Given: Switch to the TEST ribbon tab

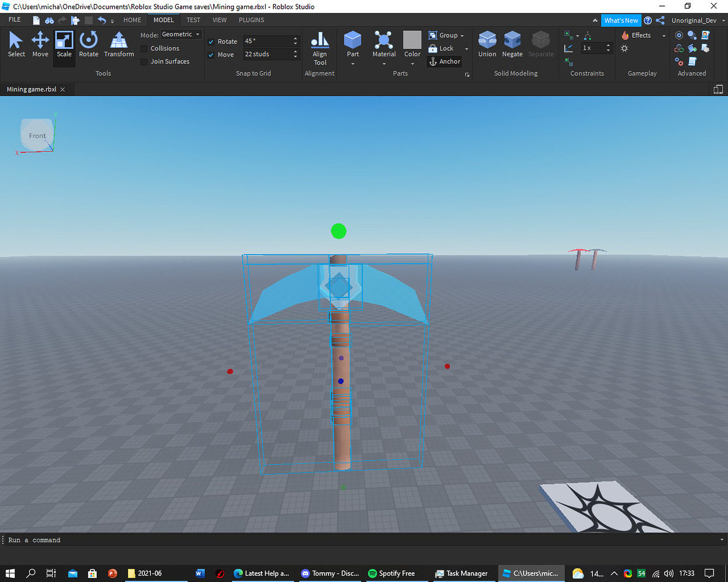Looking at the screenshot, I should [193, 20].
